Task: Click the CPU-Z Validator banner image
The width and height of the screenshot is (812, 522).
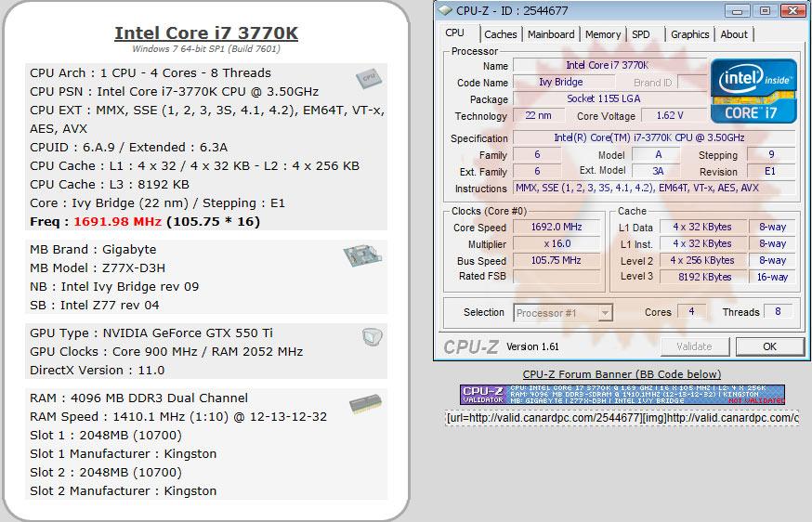Action: 622,395
